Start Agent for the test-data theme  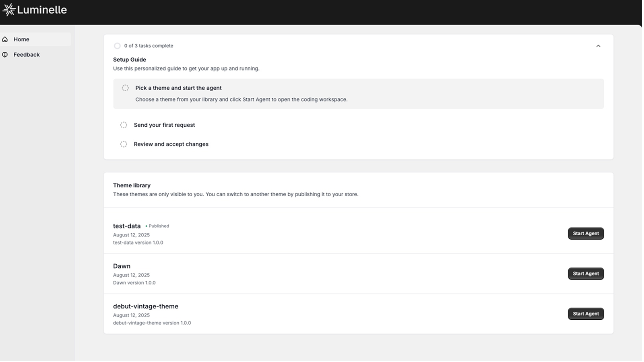(x=586, y=233)
